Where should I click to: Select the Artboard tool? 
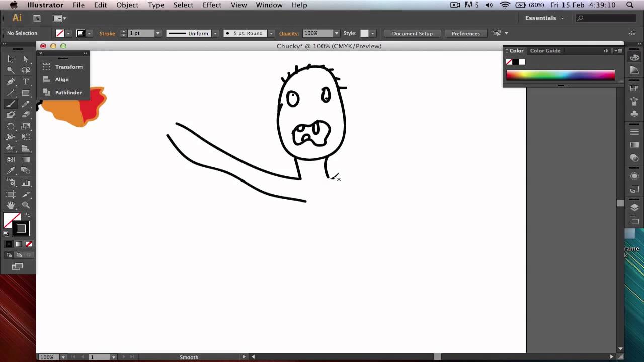[11, 194]
